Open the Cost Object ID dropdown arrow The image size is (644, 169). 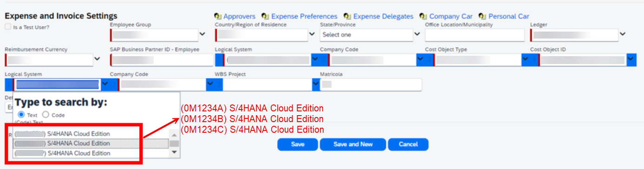point(631,59)
